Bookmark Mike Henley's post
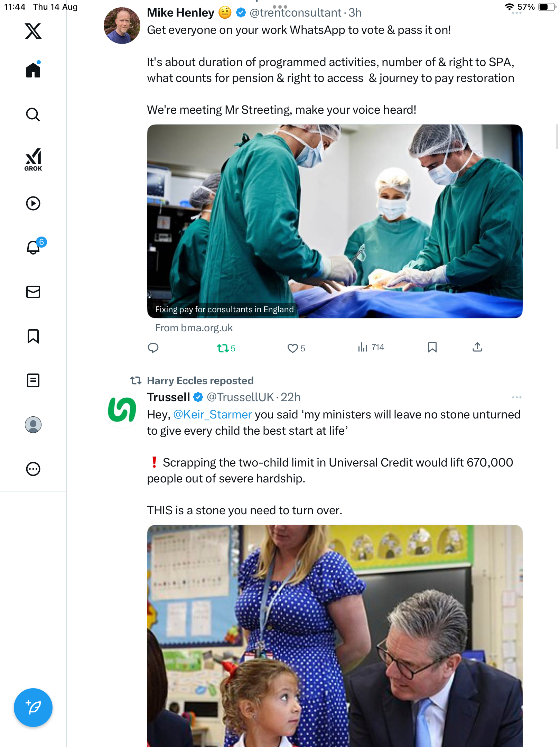 [432, 347]
